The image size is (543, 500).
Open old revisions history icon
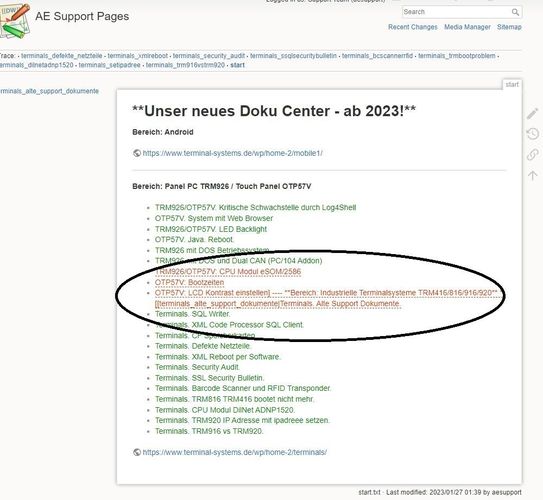coord(533,134)
